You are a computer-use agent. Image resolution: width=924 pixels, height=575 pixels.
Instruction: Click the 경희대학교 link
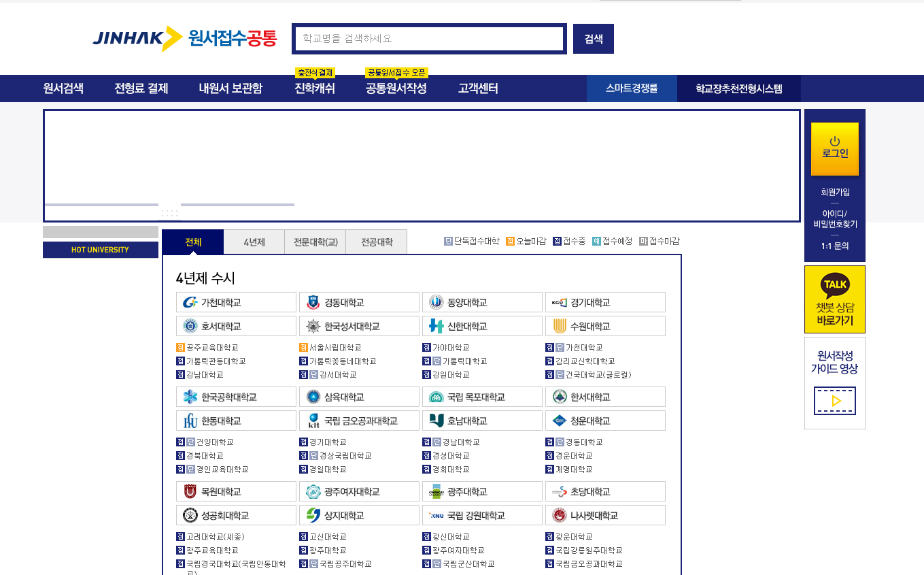[x=451, y=470]
